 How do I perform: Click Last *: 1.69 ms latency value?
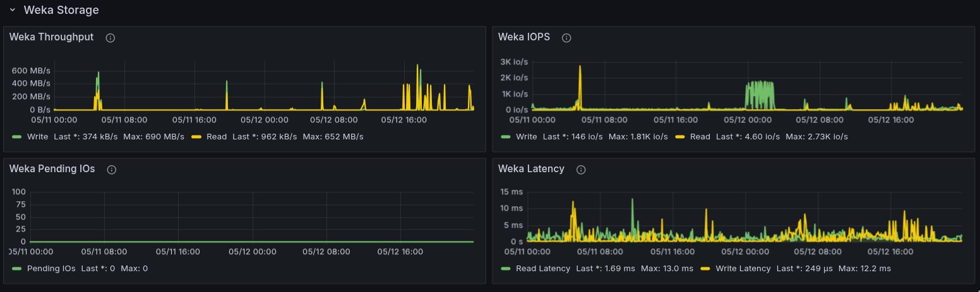tap(606, 269)
